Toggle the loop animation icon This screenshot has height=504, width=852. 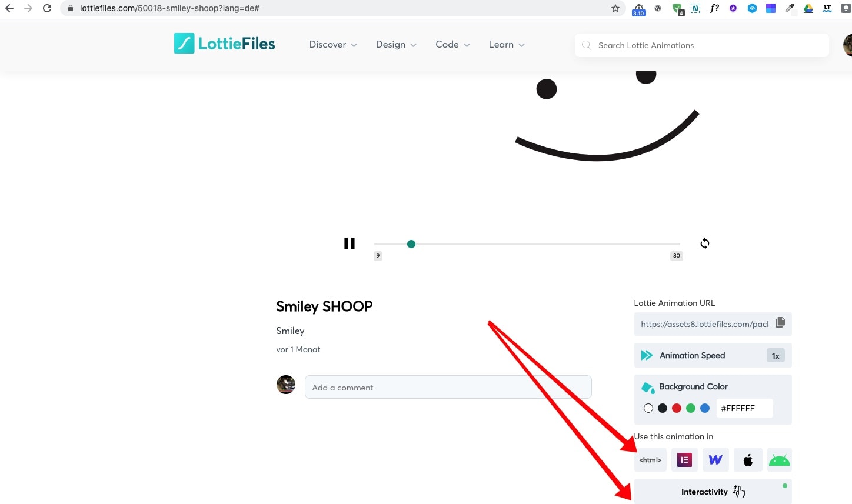(x=704, y=243)
